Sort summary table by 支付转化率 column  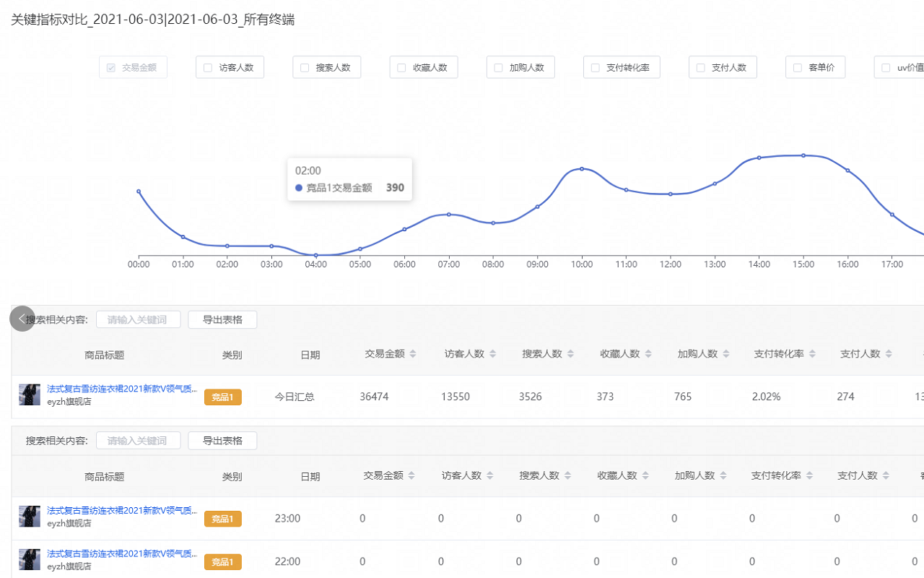pyautogui.click(x=813, y=354)
